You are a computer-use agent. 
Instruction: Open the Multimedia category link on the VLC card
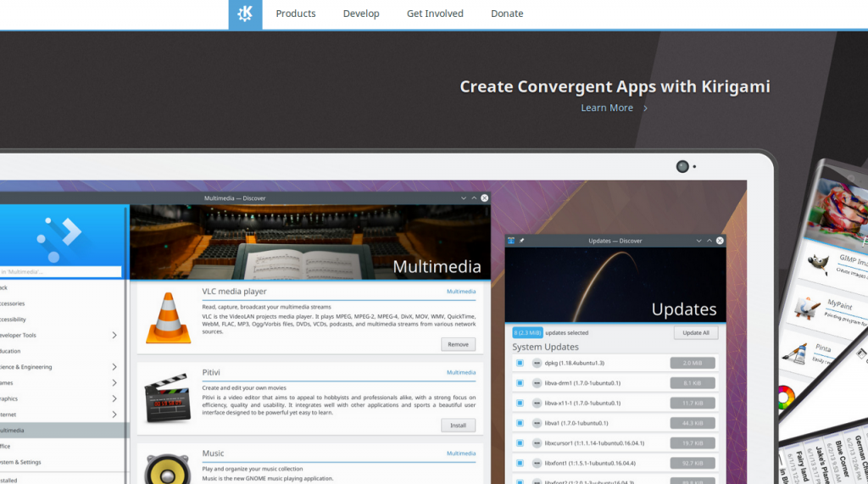(461, 292)
